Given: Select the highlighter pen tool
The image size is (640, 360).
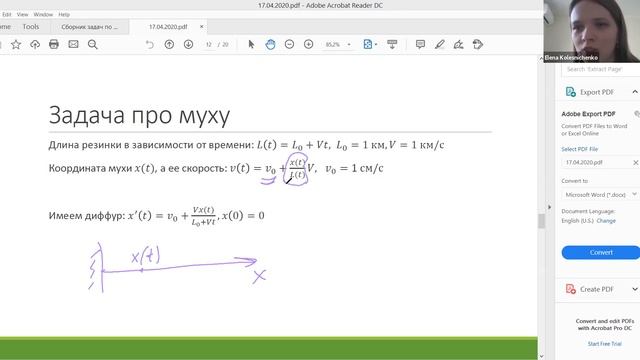Looking at the screenshot, I should 439,44.
